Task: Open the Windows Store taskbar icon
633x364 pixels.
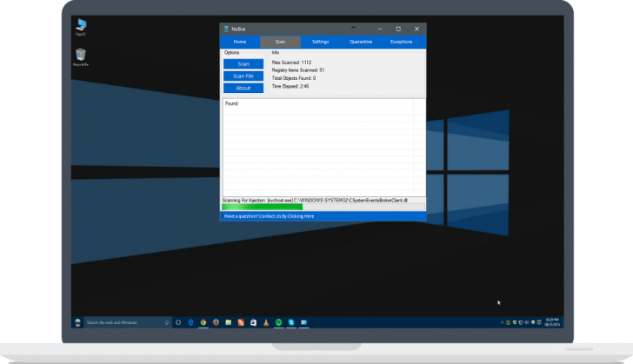Action: (x=253, y=322)
